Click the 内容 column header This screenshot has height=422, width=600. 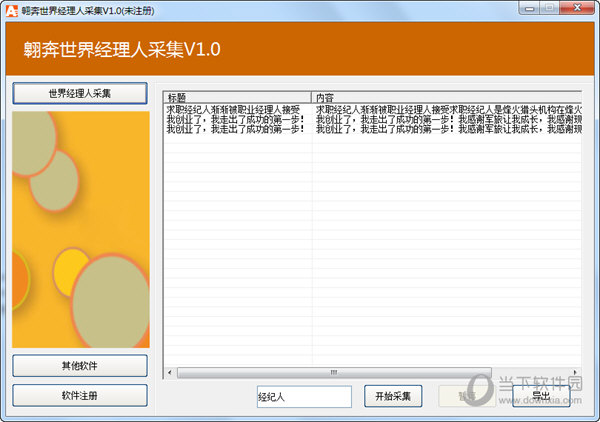pos(447,97)
